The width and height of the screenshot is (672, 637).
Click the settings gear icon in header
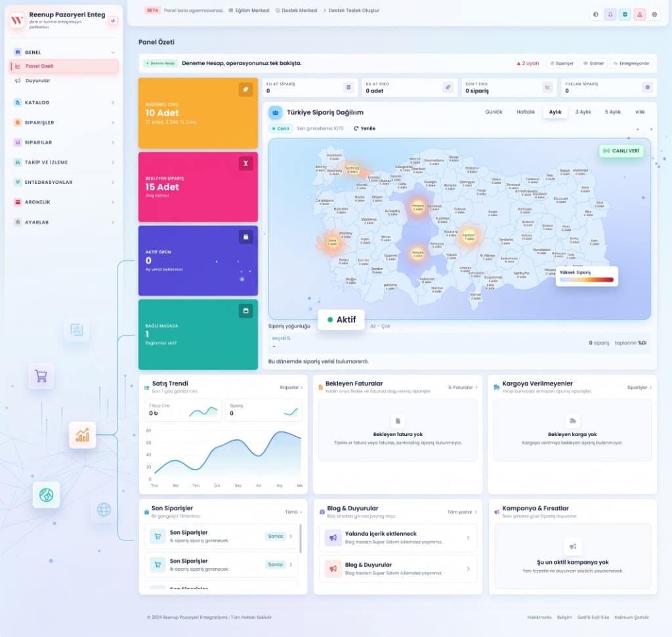(654, 14)
